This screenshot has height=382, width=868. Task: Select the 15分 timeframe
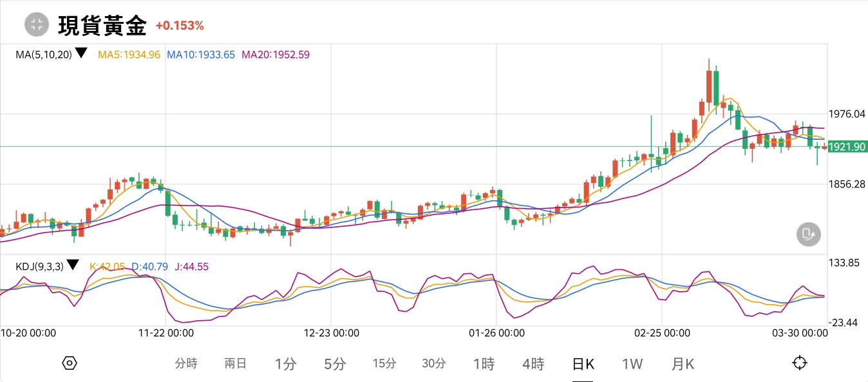[384, 364]
